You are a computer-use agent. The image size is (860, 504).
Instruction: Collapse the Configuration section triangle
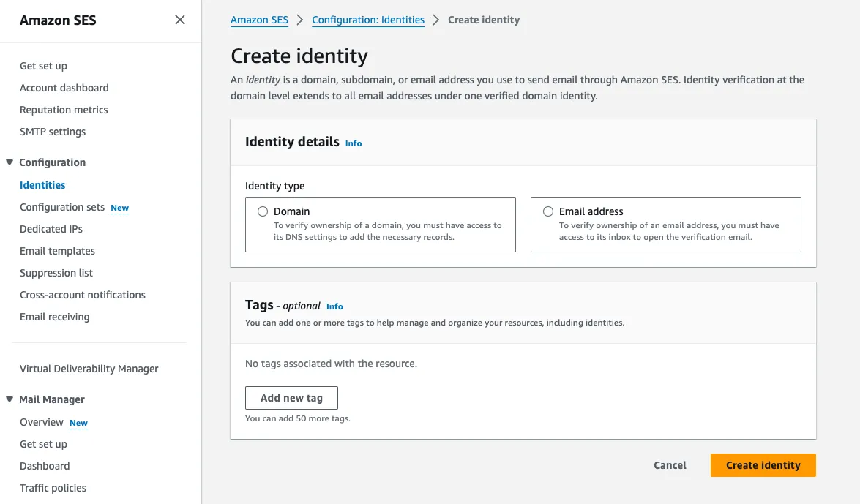(10, 162)
